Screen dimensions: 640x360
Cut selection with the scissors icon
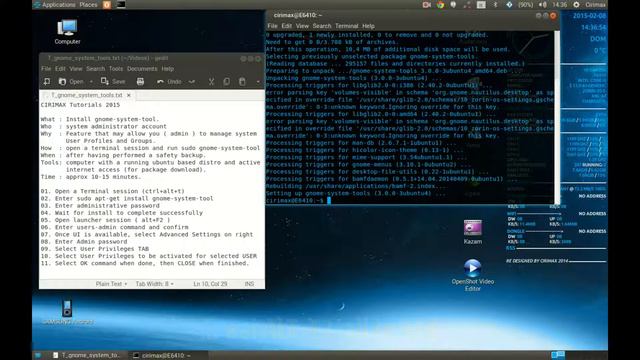211,82
